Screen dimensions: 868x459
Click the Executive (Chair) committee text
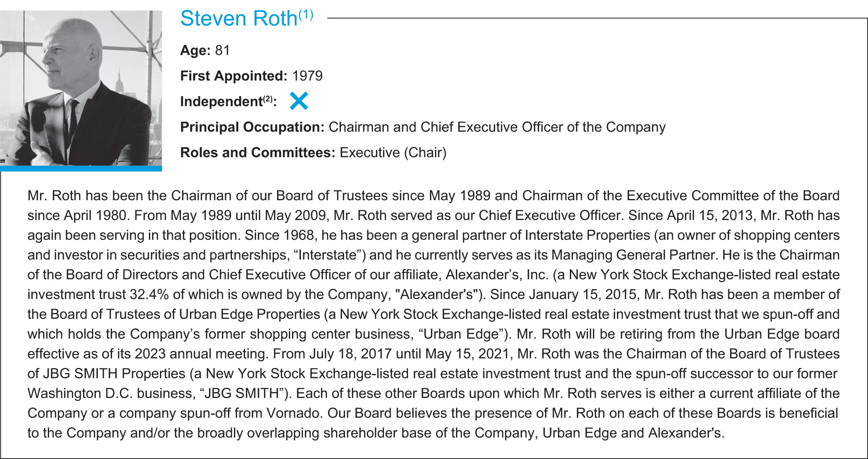(393, 153)
